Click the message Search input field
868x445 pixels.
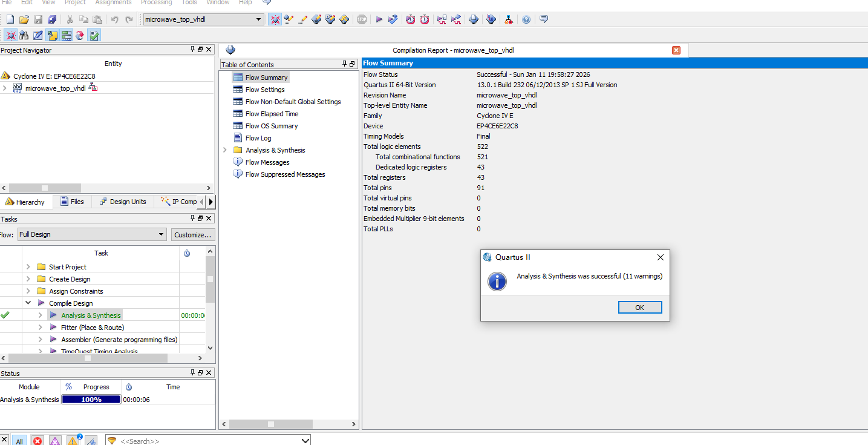209,441
